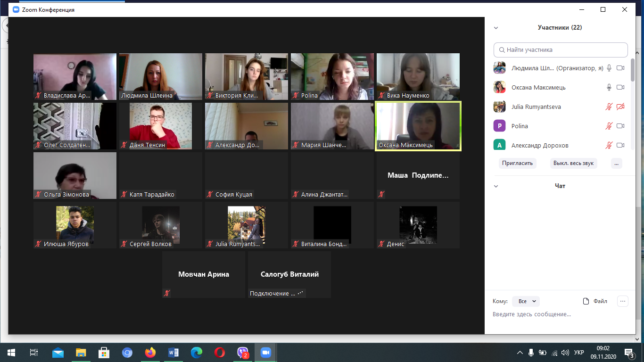
Task: Launch Microsoft Edge from the taskbar
Action: [197, 353]
